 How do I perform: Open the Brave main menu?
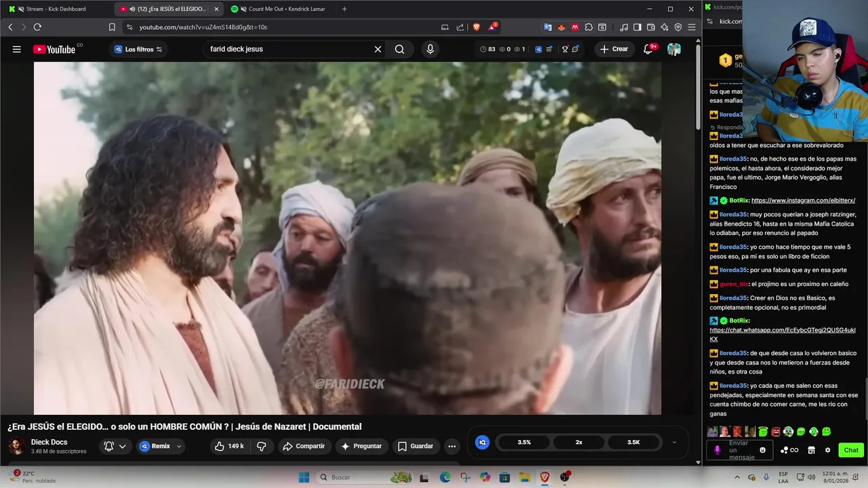click(692, 27)
